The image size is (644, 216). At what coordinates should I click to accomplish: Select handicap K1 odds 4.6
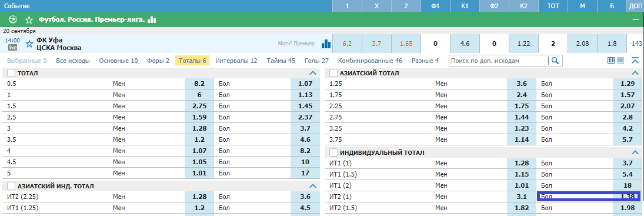pyautogui.click(x=465, y=44)
